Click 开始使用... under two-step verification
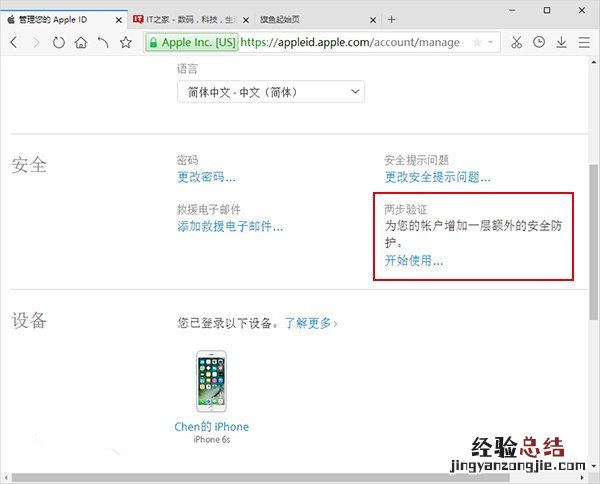Image resolution: width=600 pixels, height=484 pixels. coord(414,261)
